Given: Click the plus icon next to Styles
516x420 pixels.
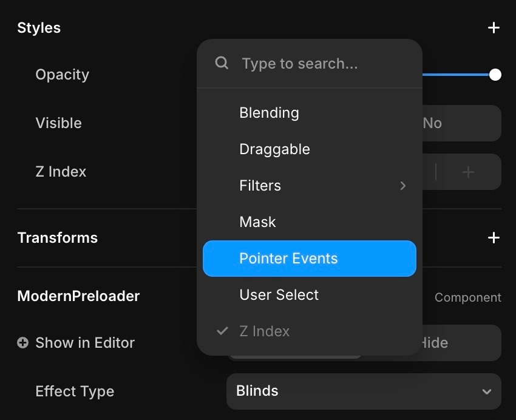Looking at the screenshot, I should click(x=494, y=28).
